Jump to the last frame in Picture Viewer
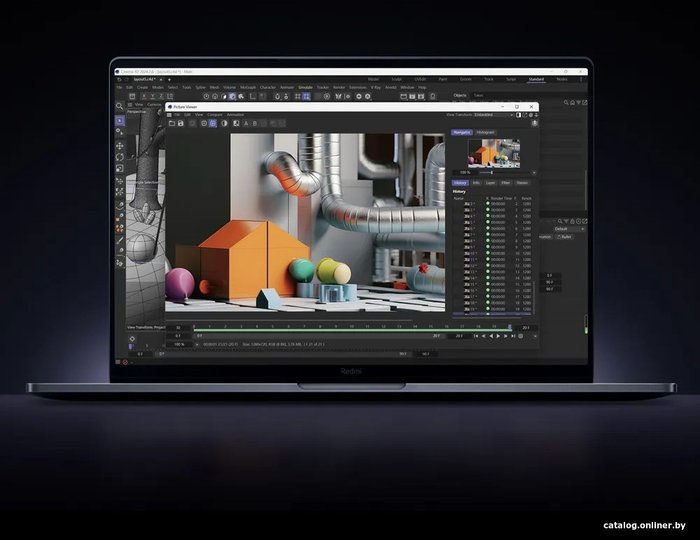 513,336
